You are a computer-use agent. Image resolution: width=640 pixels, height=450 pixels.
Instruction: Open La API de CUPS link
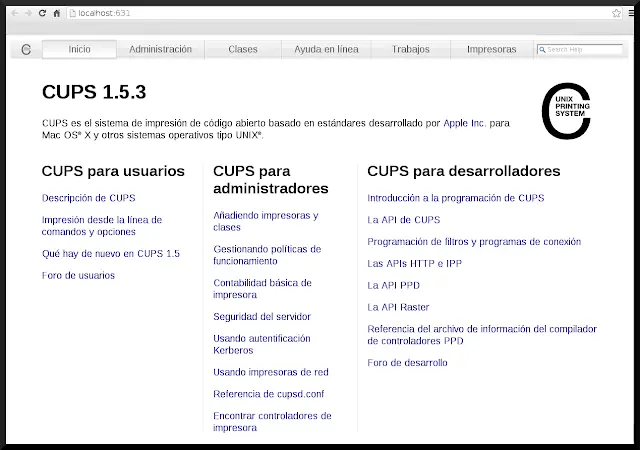[x=404, y=220]
